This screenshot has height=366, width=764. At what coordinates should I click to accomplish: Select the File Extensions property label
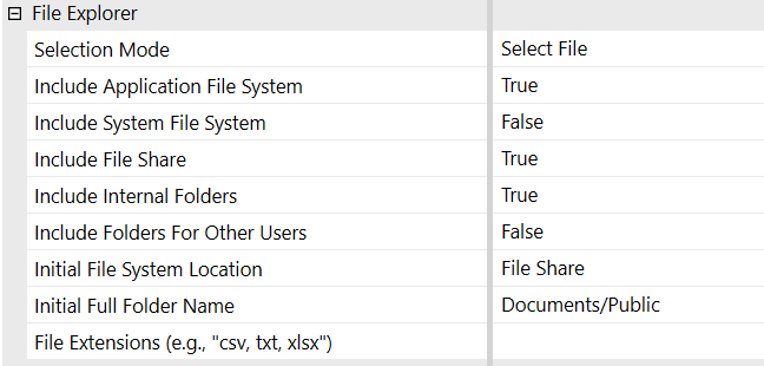coord(183,343)
